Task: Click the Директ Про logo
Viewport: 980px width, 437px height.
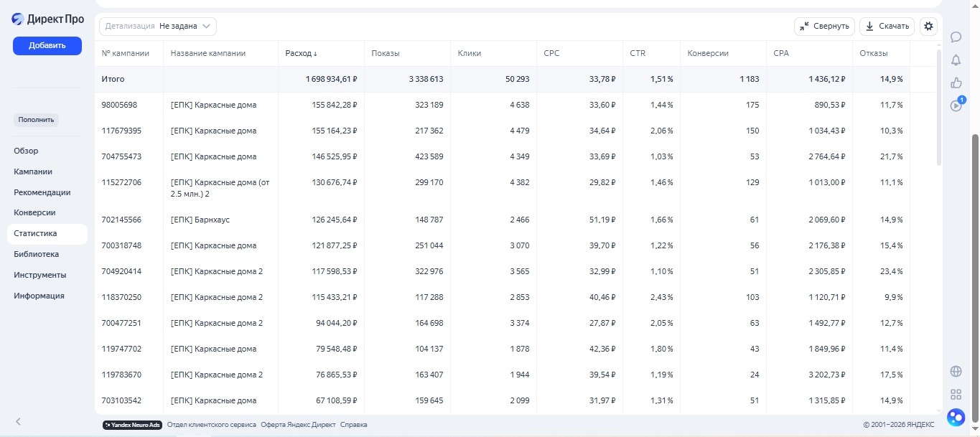Action: [47, 19]
